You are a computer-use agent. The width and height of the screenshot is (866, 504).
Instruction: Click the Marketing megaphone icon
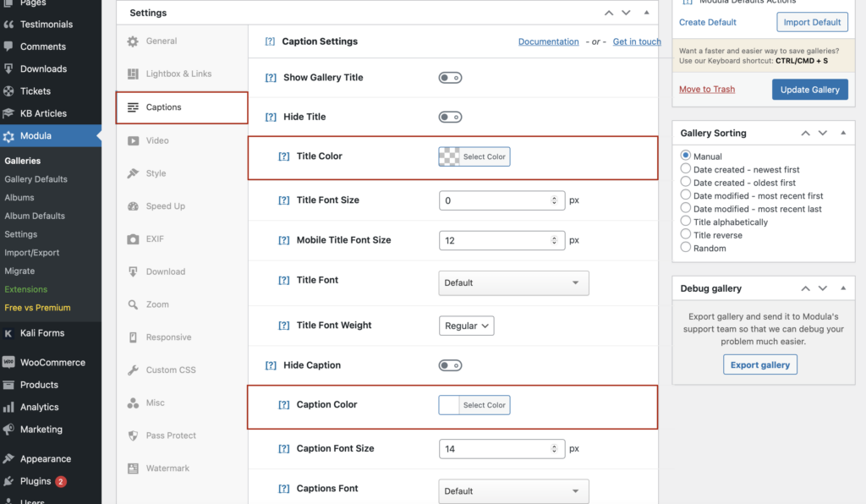(x=8, y=429)
